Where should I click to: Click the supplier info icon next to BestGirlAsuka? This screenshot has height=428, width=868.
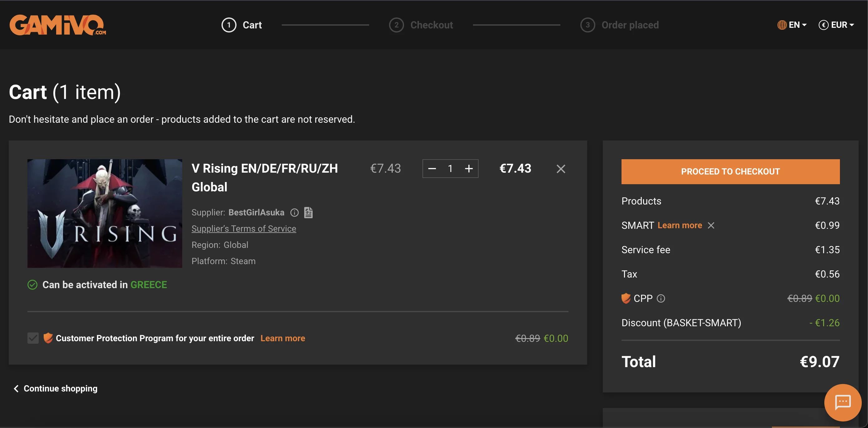(x=294, y=213)
